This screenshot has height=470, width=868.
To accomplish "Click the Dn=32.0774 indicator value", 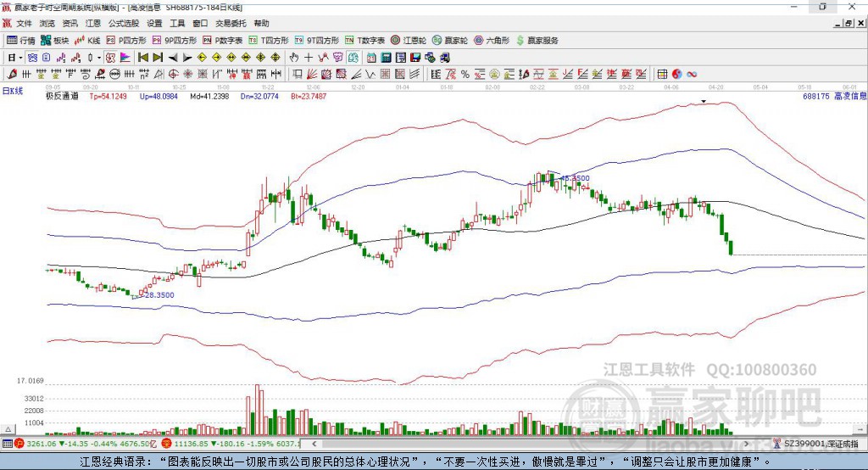I will (259, 96).
